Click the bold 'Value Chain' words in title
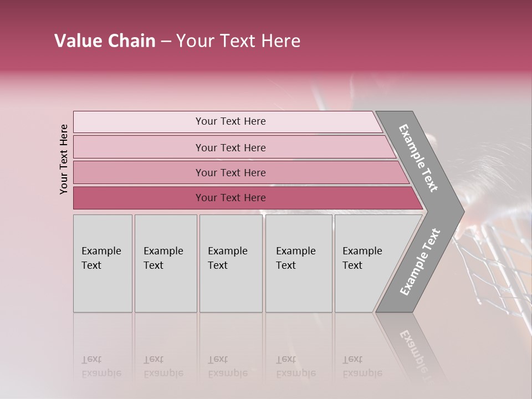The image size is (532, 399). click(x=105, y=40)
